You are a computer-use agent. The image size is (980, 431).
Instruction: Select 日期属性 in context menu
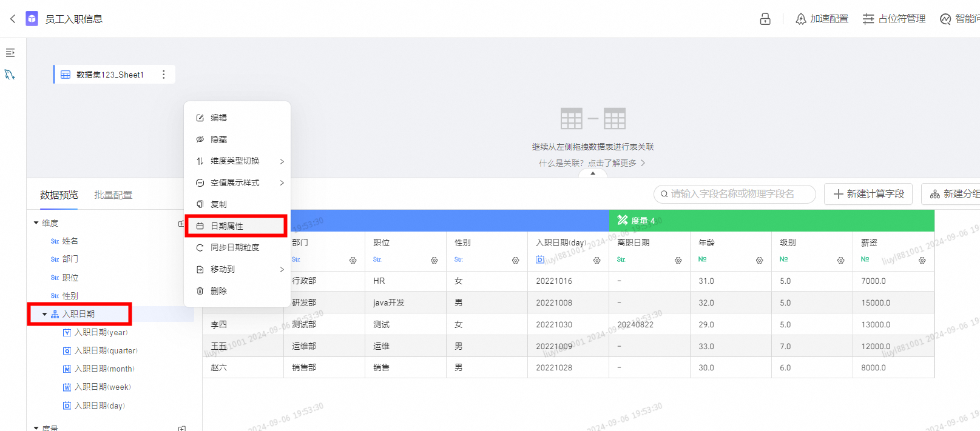coord(227,226)
